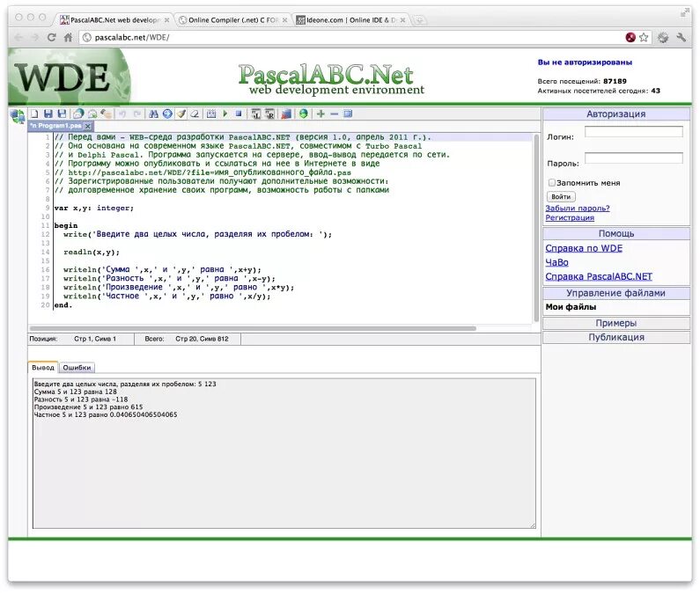Click the eraser clear icon
Image resolution: width=700 pixels, height=593 pixels.
click(195, 113)
